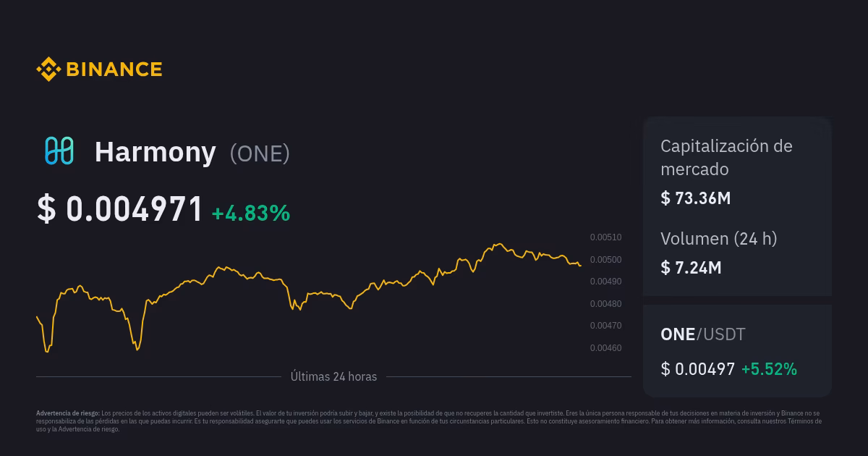Click the Harmony coin icon
The width and height of the screenshot is (868, 456).
coord(59,151)
